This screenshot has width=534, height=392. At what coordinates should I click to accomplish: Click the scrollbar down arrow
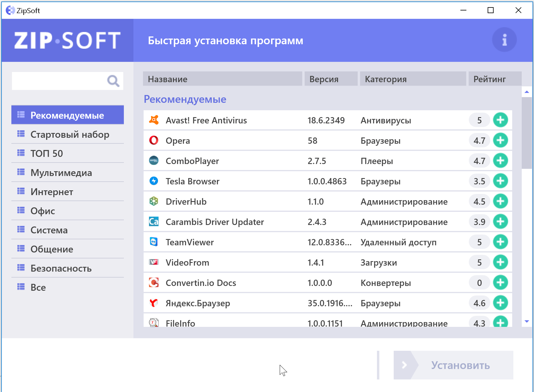(527, 321)
